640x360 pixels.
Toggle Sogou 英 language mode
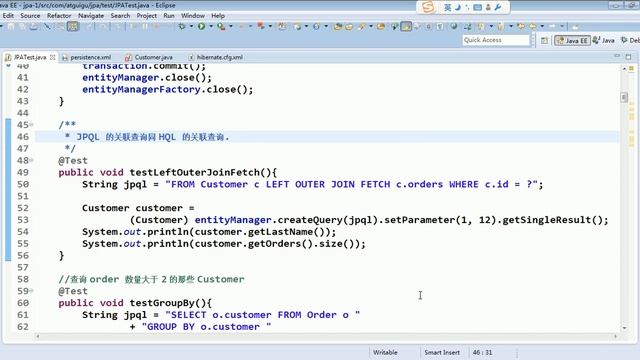(x=448, y=7)
